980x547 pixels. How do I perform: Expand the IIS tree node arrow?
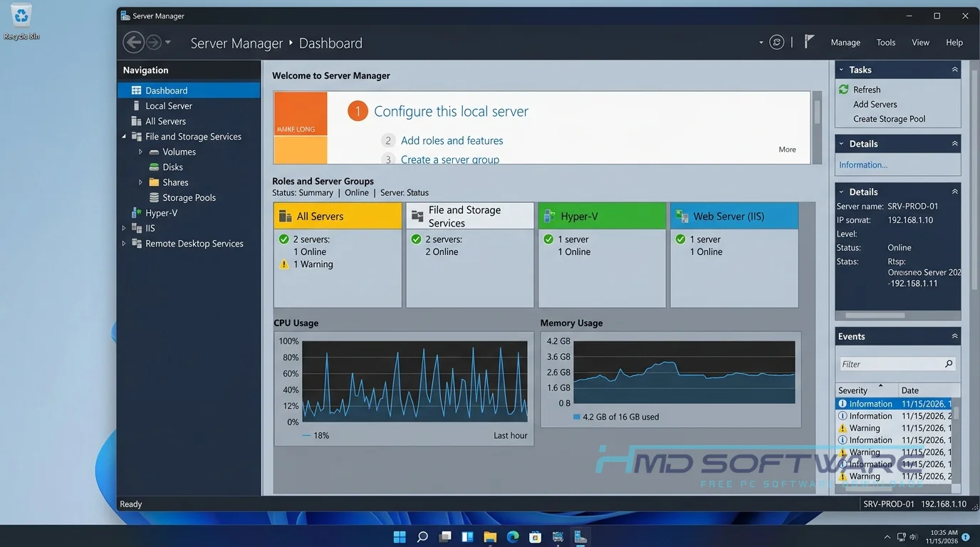[x=124, y=228]
